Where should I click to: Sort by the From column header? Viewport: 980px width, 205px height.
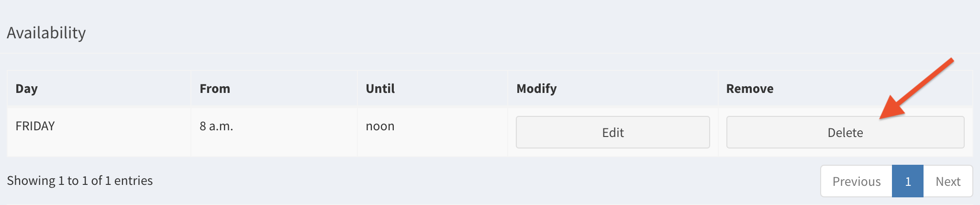tap(215, 89)
